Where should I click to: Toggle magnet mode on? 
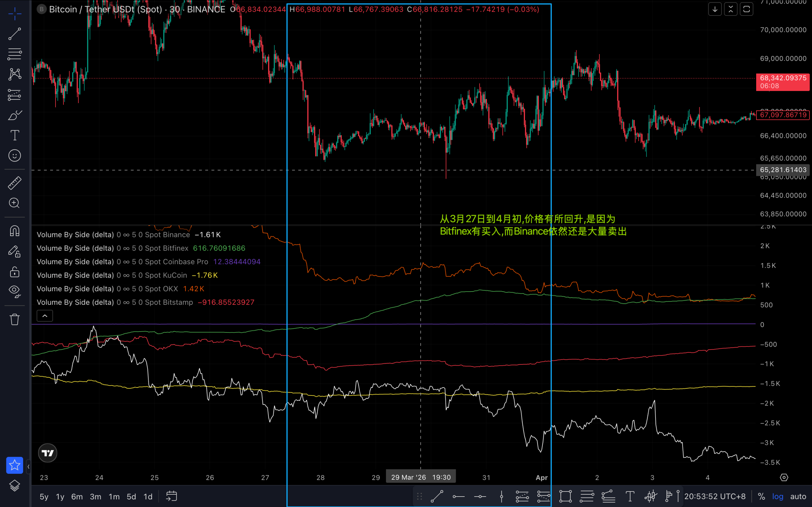(x=14, y=231)
